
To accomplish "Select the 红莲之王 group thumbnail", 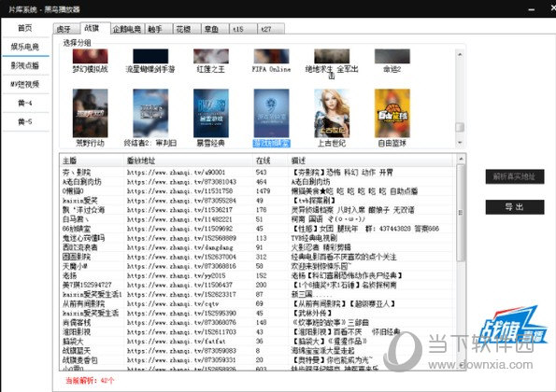I will [x=211, y=56].
